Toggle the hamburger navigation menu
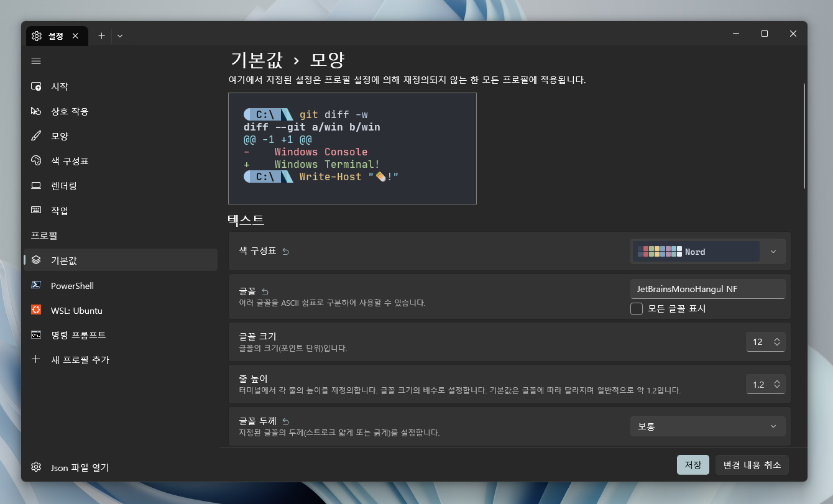Screen dimensions: 833x504 36,61
